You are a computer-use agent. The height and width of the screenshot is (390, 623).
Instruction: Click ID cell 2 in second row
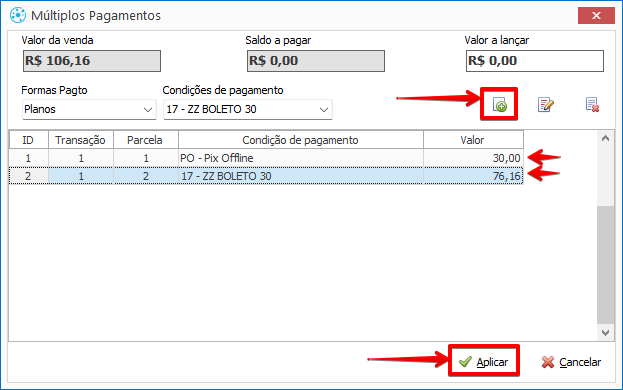[x=29, y=176]
